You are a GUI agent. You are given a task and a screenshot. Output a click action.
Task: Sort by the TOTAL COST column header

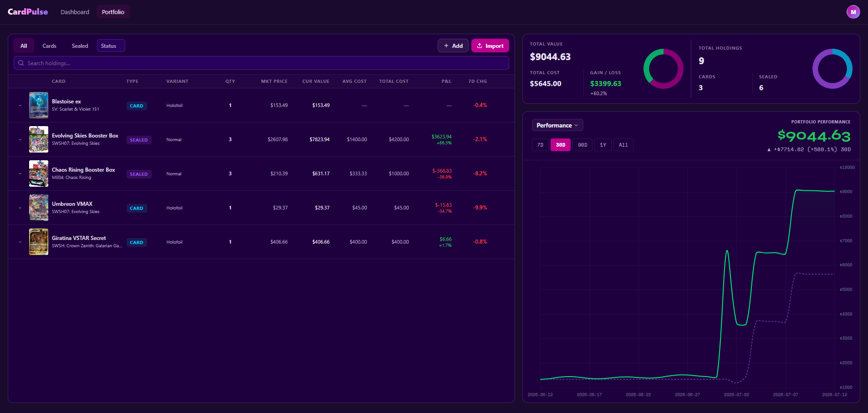[394, 81]
